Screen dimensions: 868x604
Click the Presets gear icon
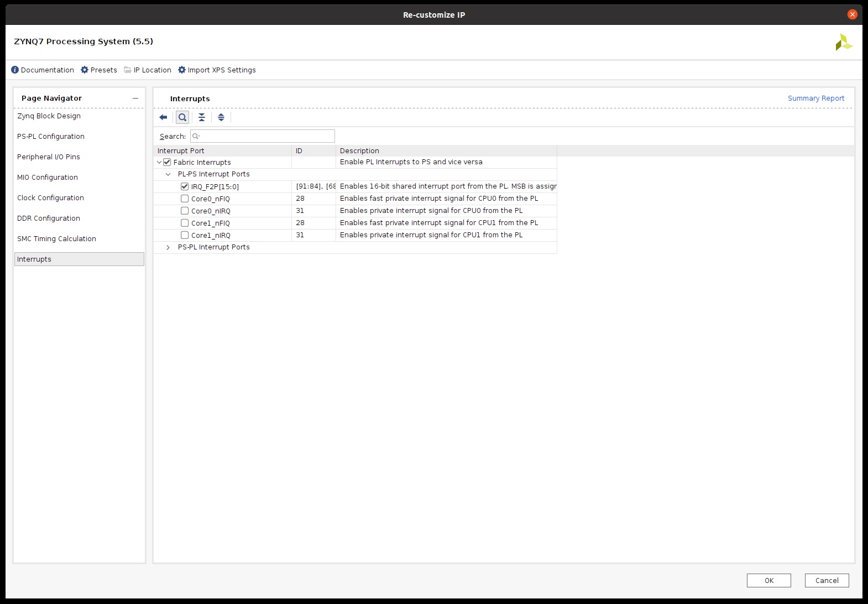pos(85,70)
